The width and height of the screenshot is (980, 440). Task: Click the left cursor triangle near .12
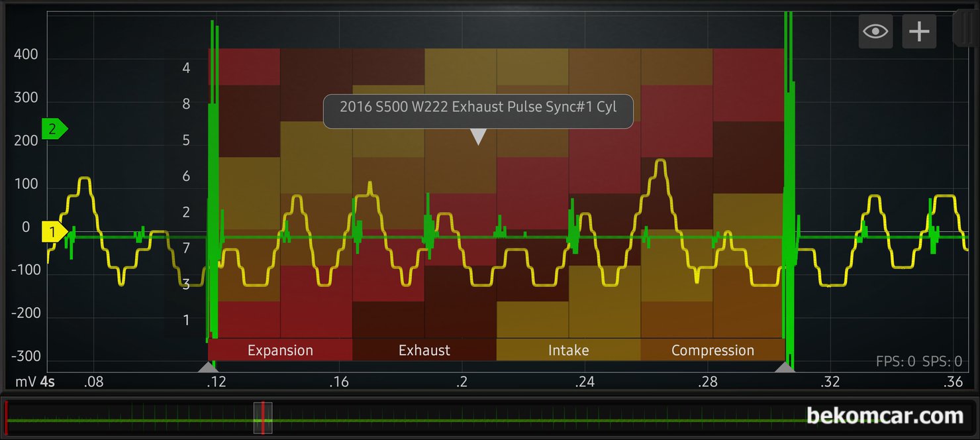click(208, 366)
